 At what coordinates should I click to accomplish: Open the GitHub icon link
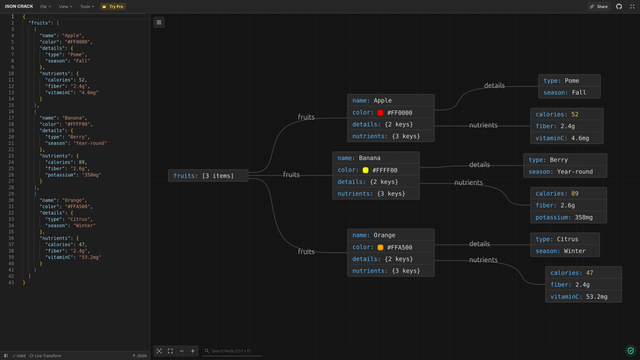tap(619, 7)
